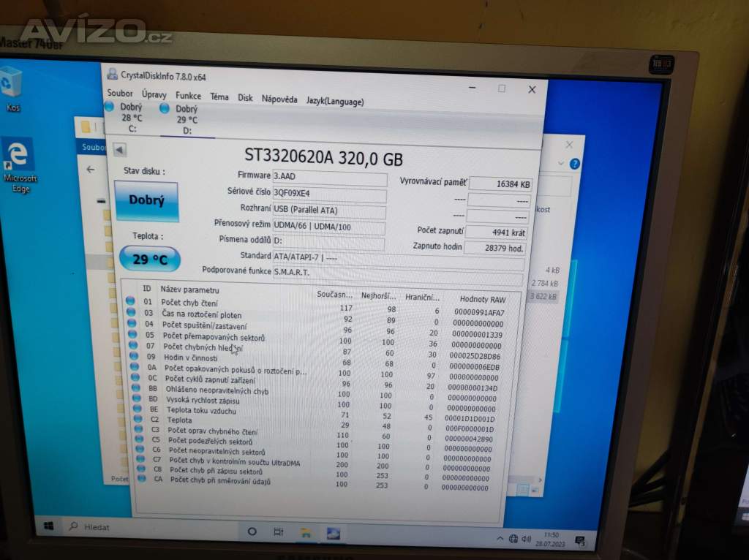Open the notification center icon

click(580, 541)
